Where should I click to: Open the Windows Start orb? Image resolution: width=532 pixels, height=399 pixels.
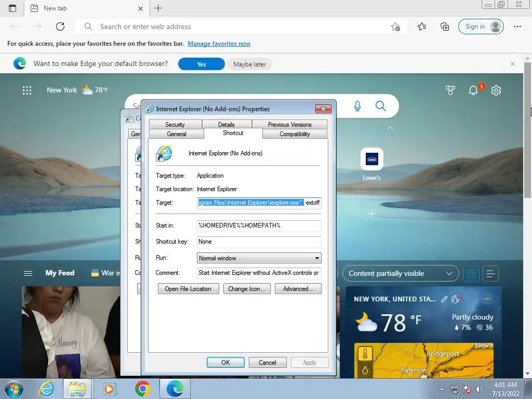coord(14,389)
